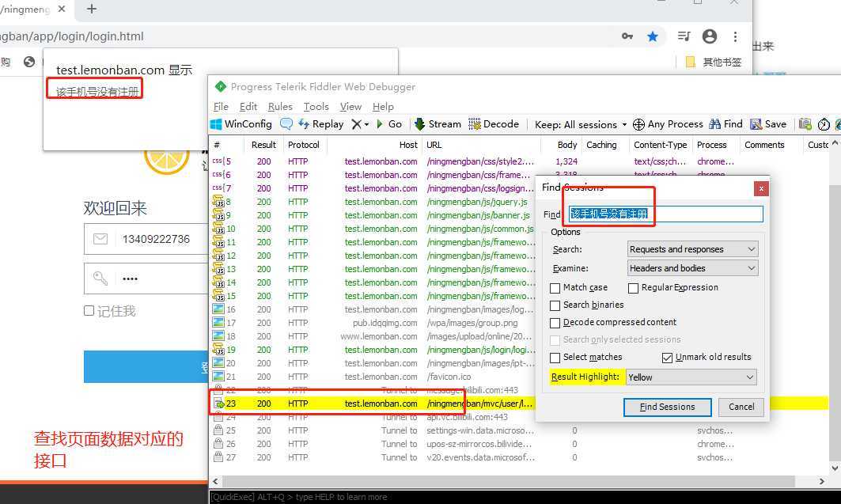Screen dimensions: 841x504
Task: Select the JS icon of session 10
Action: point(218,229)
